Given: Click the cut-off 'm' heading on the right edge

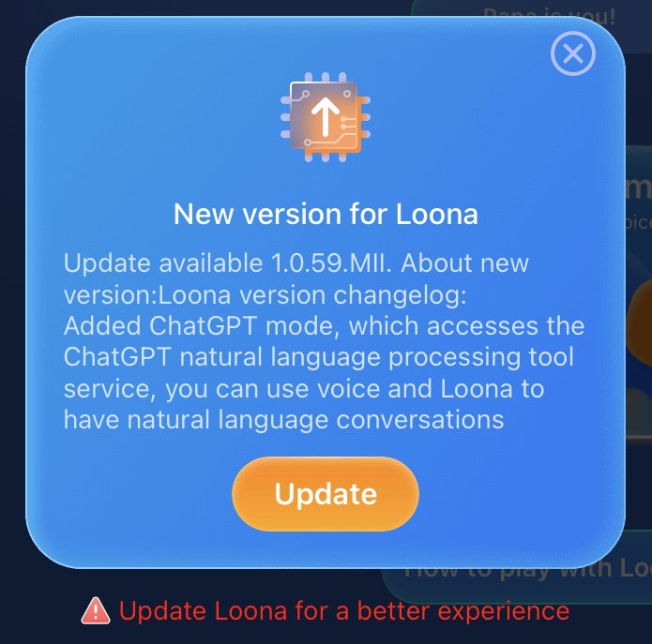Looking at the screenshot, I should 638,188.
